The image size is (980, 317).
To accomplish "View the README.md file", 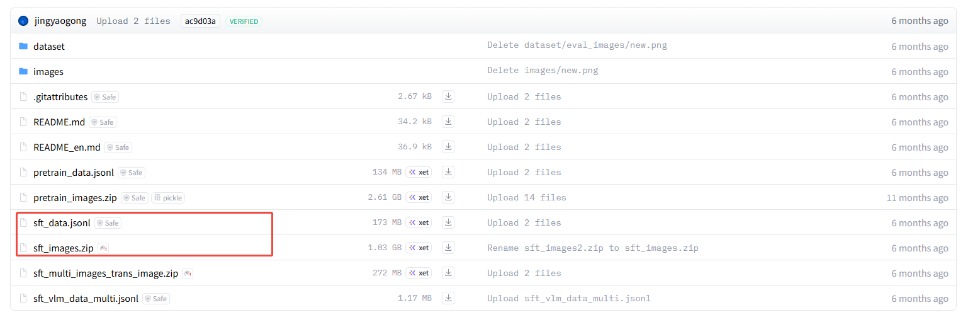I will click(x=59, y=122).
